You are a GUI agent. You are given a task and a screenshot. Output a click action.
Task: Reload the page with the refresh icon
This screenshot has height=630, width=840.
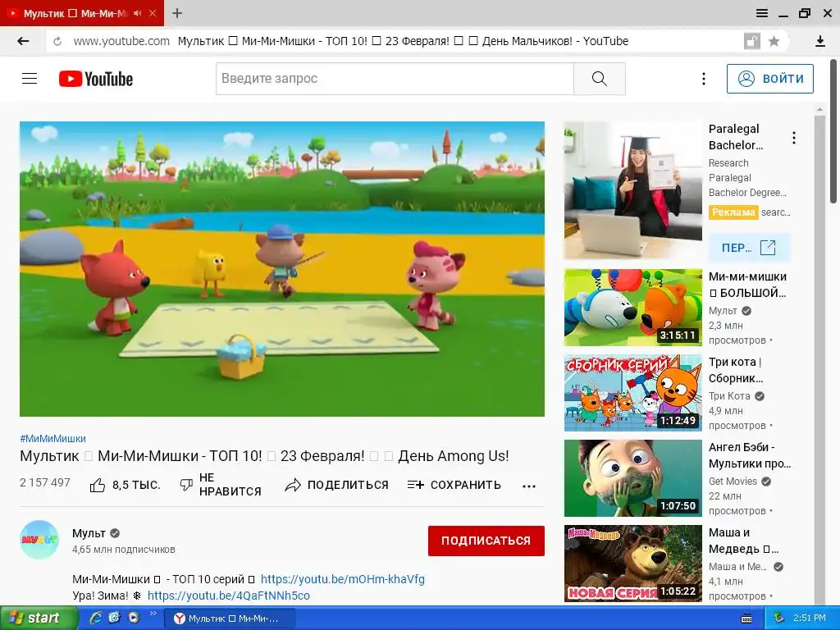[57, 41]
